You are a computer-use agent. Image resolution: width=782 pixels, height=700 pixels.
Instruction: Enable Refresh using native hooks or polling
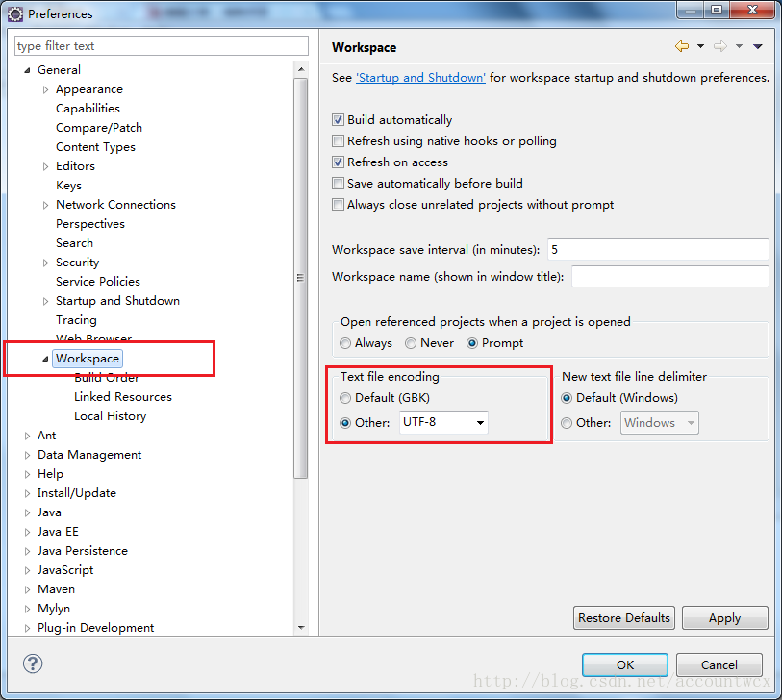[x=339, y=141]
